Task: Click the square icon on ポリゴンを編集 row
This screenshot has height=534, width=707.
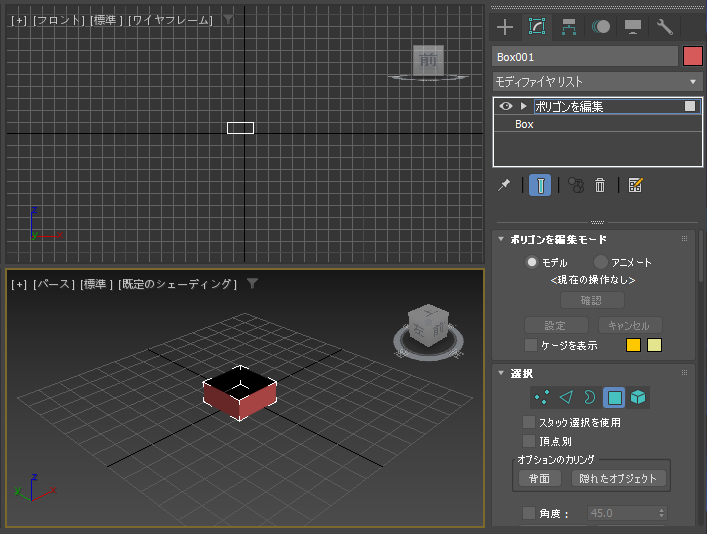Action: [690, 106]
